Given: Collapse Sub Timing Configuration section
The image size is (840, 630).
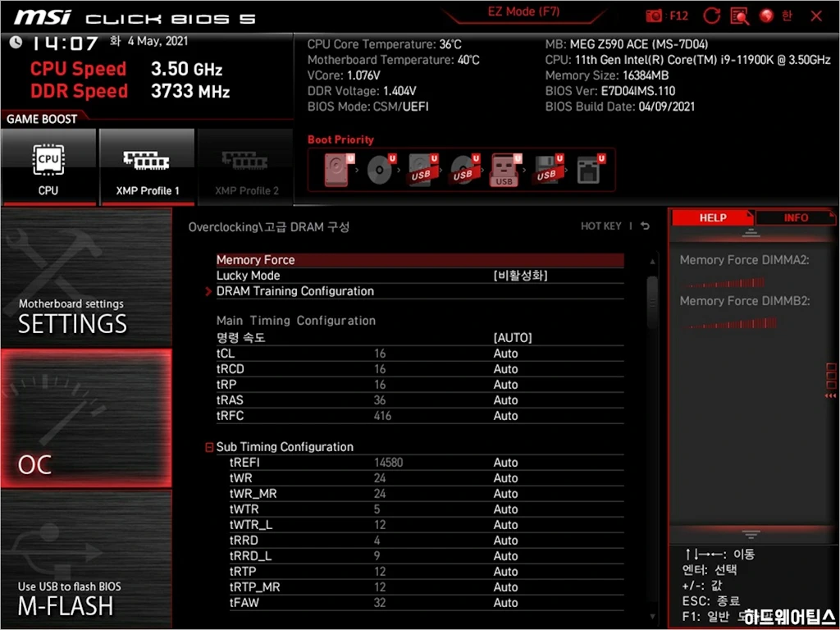Looking at the screenshot, I should pos(209,447).
